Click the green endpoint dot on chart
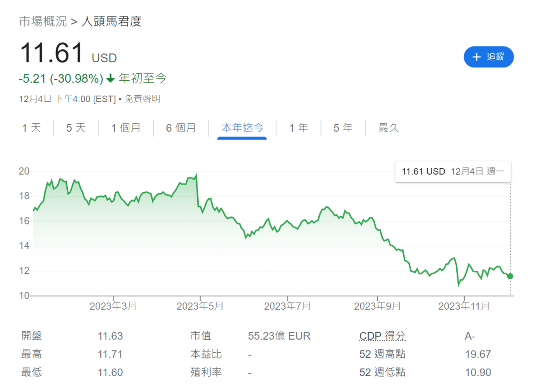Viewport: 539px width, 392px height. click(x=510, y=276)
